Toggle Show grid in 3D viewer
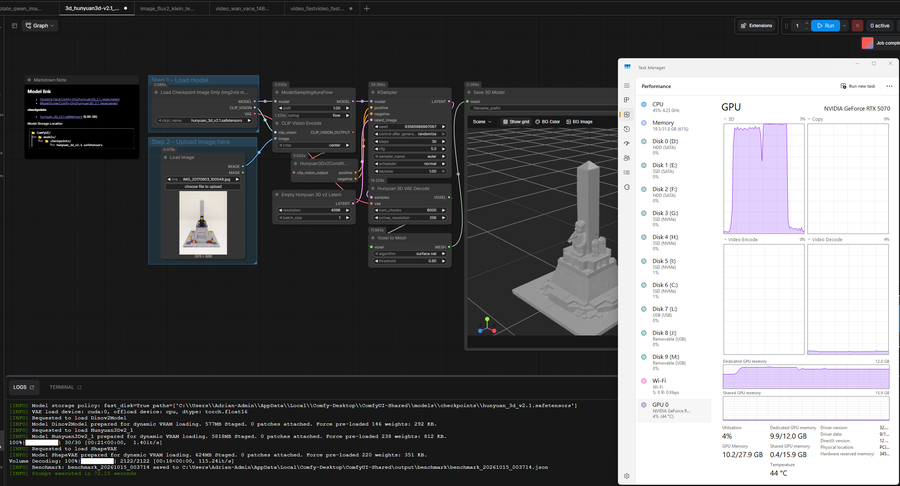This screenshot has width=900, height=486. tap(516, 122)
